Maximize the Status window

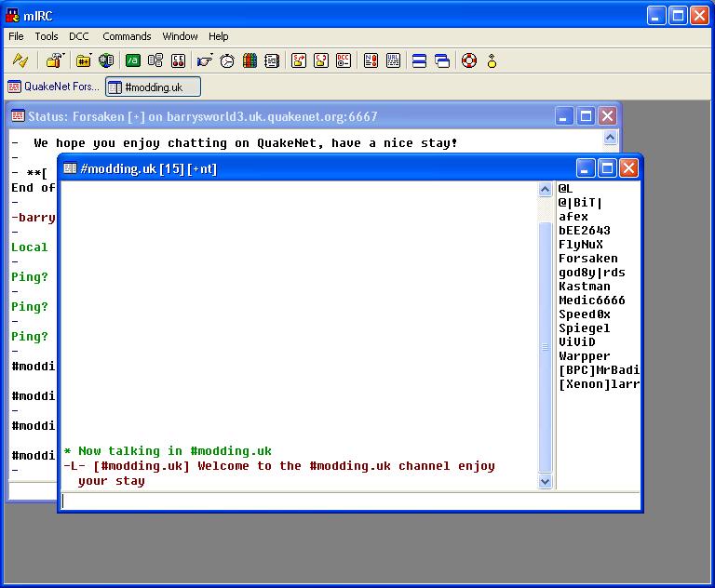coord(586,116)
